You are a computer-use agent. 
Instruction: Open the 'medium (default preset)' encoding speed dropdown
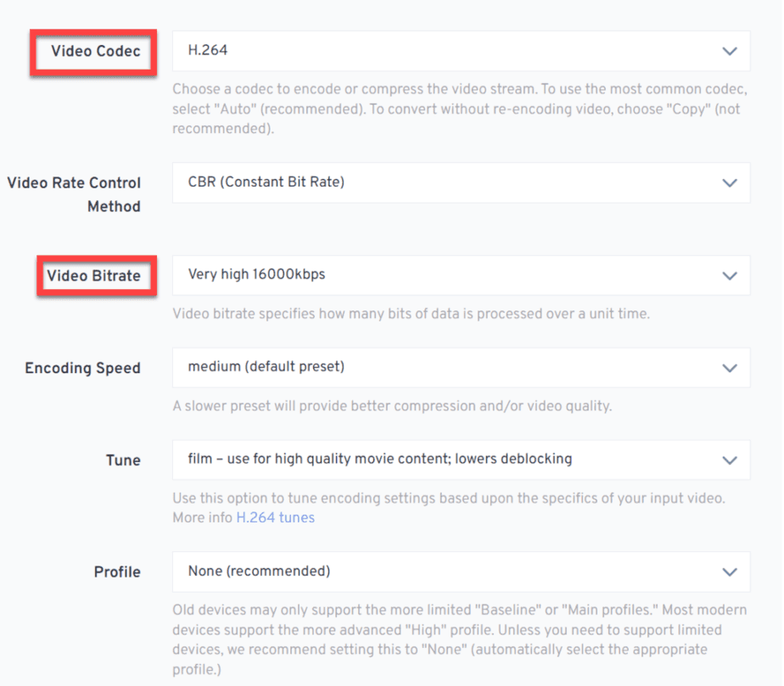point(461,368)
